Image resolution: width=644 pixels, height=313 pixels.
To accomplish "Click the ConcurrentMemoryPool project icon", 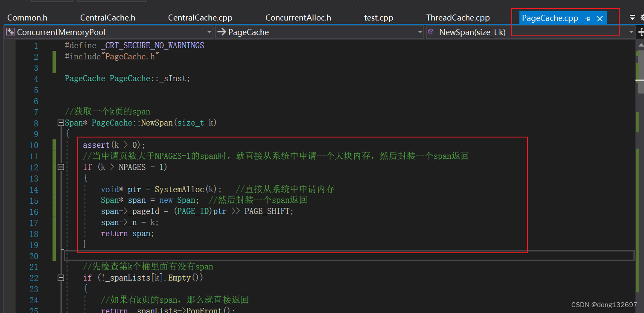I will click(11, 32).
